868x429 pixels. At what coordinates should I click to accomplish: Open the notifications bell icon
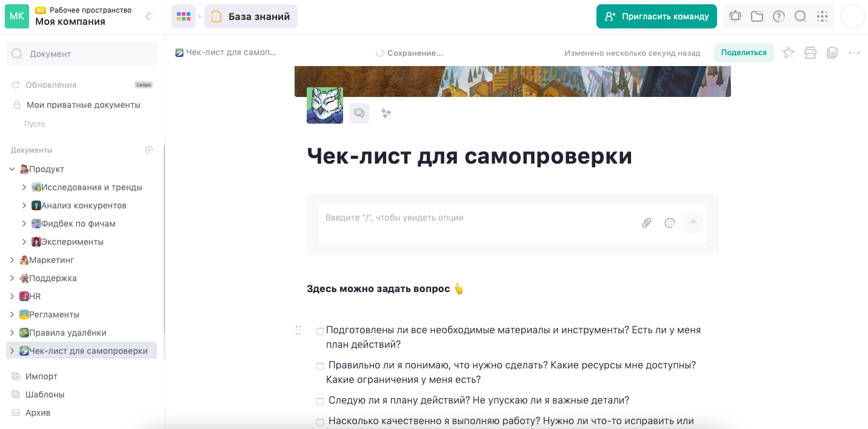click(x=735, y=16)
